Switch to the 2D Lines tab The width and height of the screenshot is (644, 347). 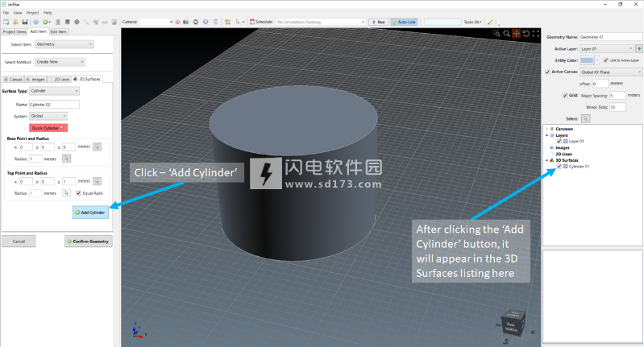[x=60, y=79]
